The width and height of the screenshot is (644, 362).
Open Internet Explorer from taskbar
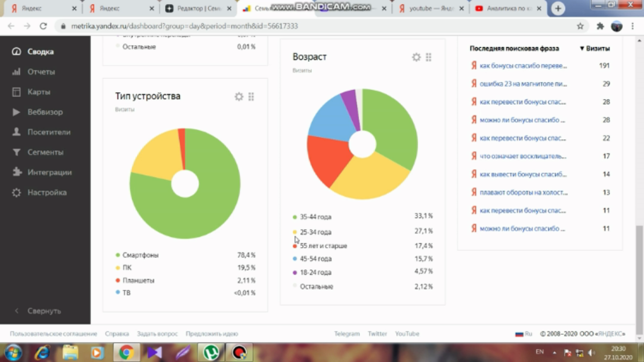tap(42, 352)
